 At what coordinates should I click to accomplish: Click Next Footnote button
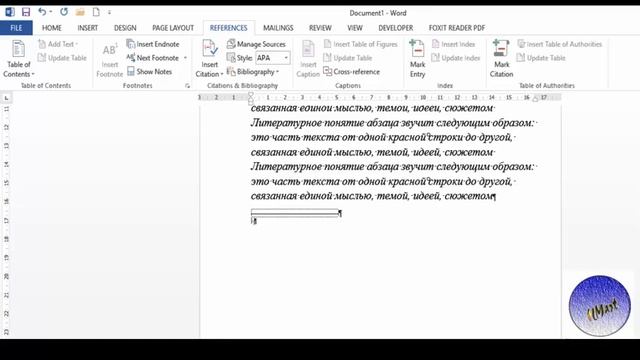click(x=153, y=58)
